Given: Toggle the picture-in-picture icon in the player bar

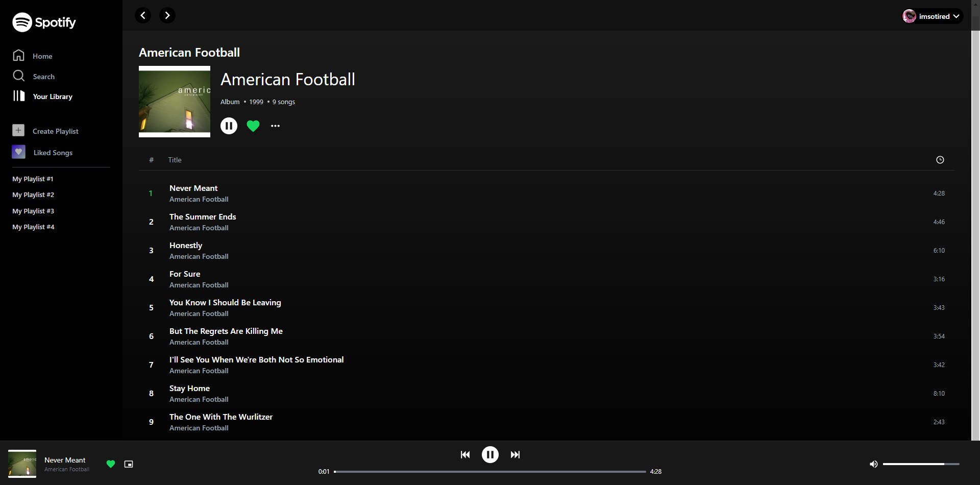Looking at the screenshot, I should (129, 464).
